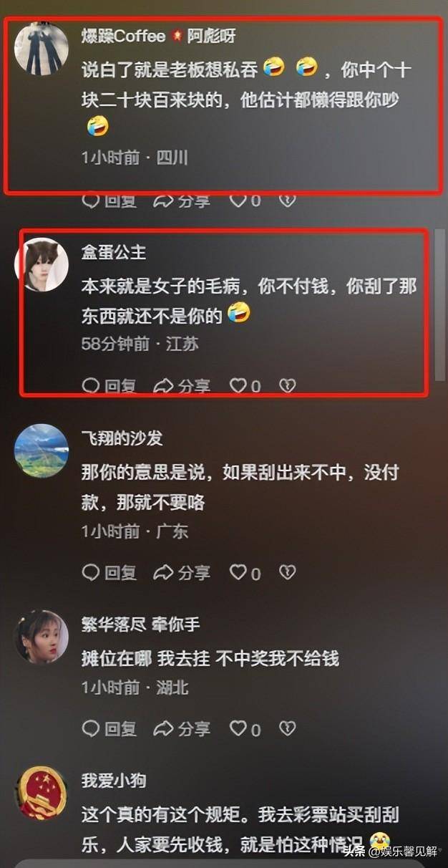Reply to 盒蛋公主's comment using 回复
Image resolution: width=448 pixels, height=868 pixels.
tap(109, 387)
